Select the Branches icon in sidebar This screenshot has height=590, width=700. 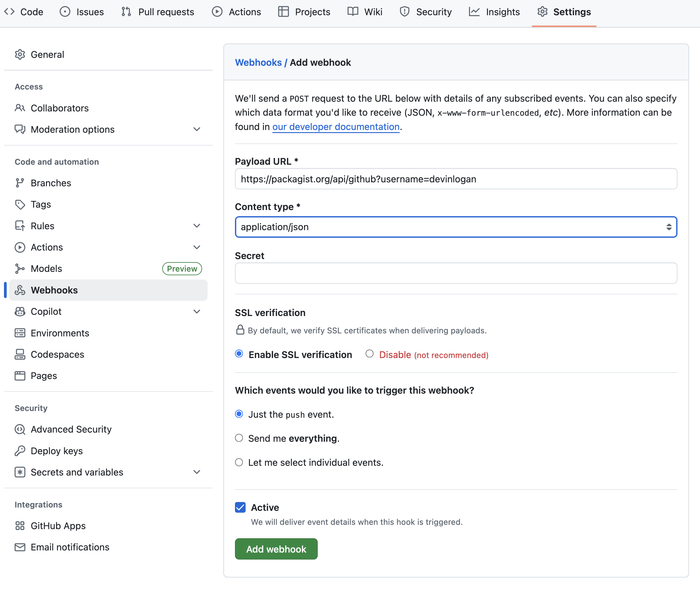[20, 183]
